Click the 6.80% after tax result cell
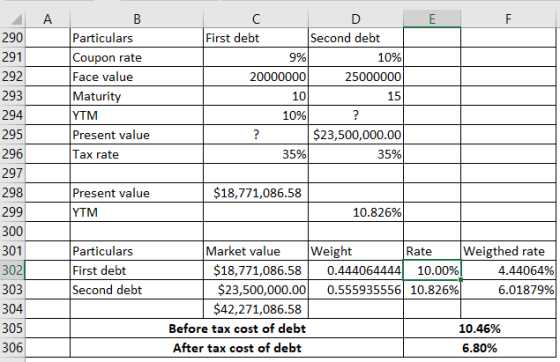 480,347
